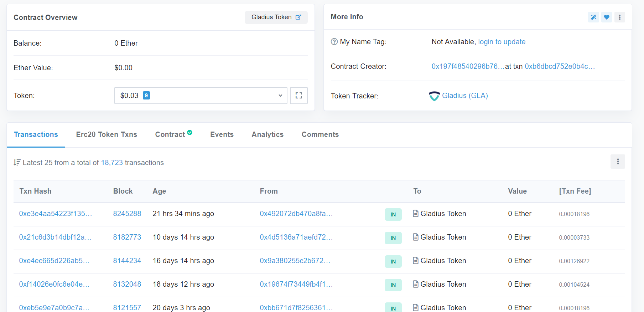The width and height of the screenshot is (644, 312).
Task: Switch to the Erc20 Token Txns tab
Action: tap(107, 134)
